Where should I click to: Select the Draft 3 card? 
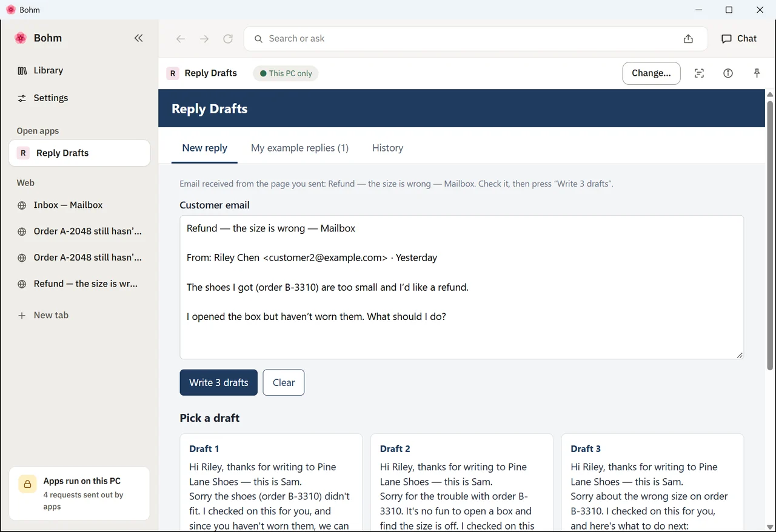(652, 482)
